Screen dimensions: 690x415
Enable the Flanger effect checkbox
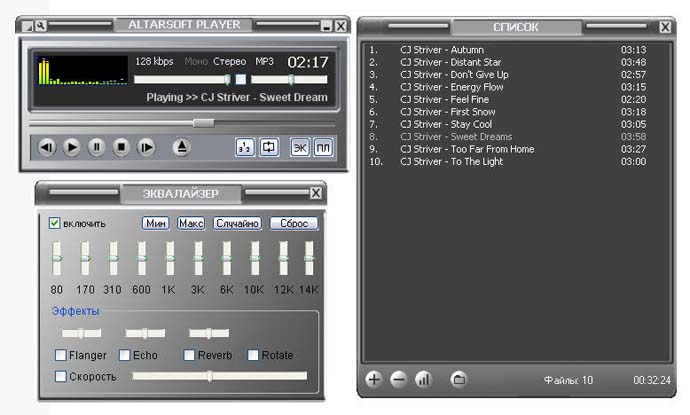(60, 355)
